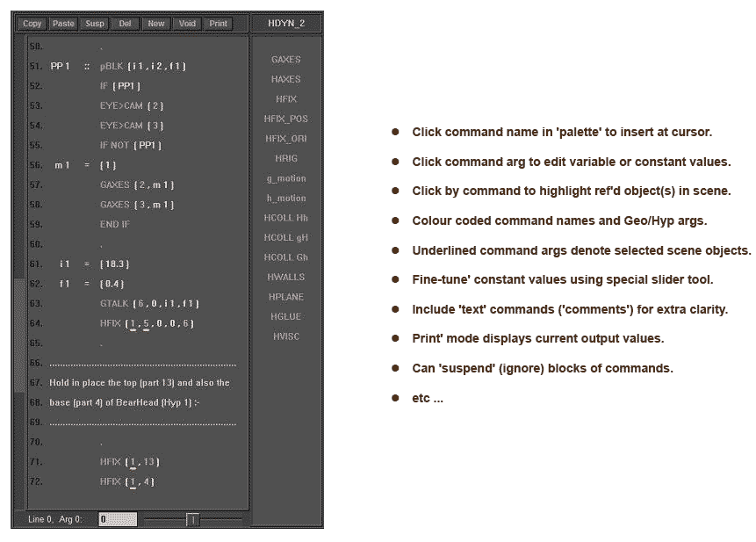The width and height of the screenshot is (756, 542).
Task: Insert the GAXES command from the palette
Action: click(286, 60)
